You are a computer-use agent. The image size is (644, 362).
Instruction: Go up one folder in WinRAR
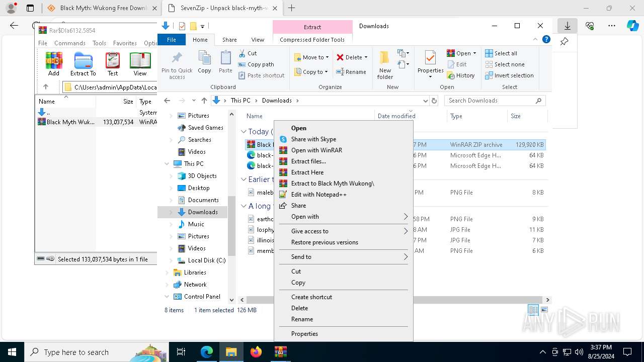click(x=46, y=87)
